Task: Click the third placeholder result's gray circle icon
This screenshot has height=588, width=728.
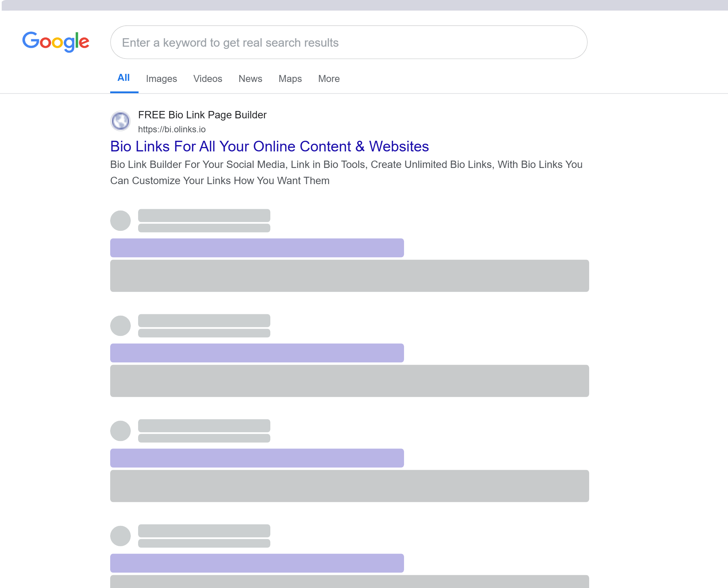Action: pos(120,431)
